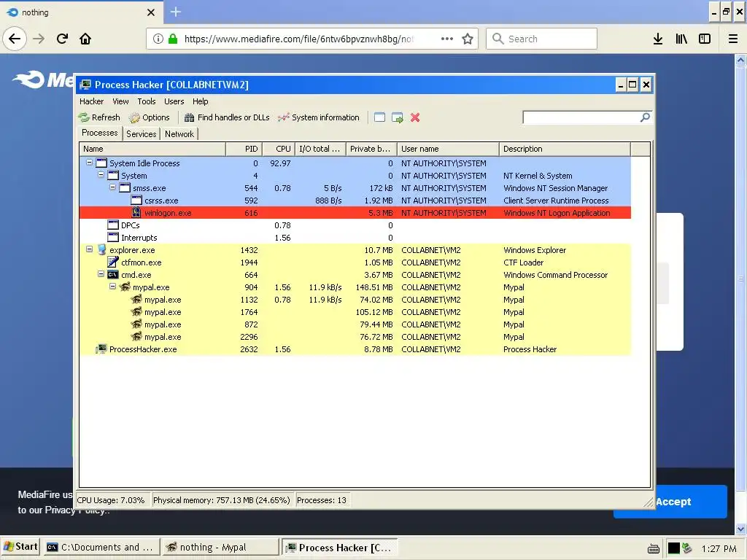Click the cmd.exe console icon
Viewport: 747px width, 560px height.
[x=113, y=275]
